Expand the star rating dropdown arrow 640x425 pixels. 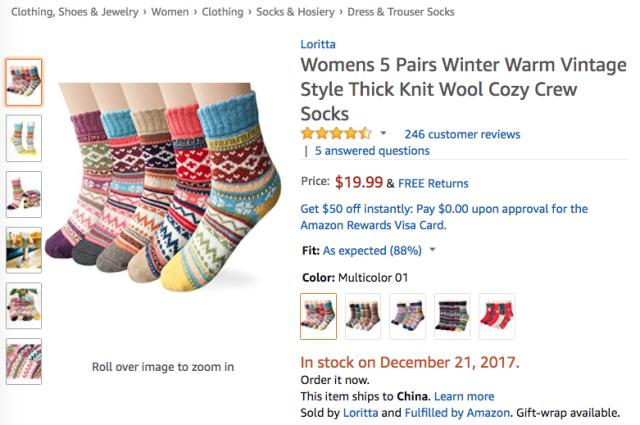[x=383, y=134]
